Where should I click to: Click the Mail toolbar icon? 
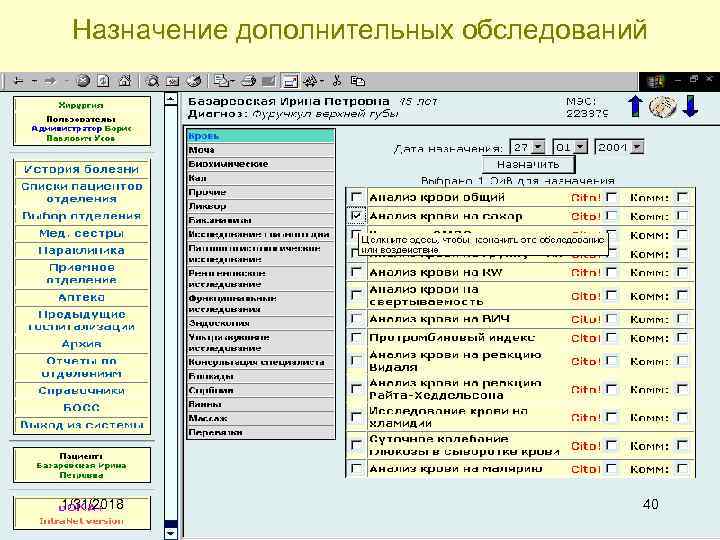point(222,81)
